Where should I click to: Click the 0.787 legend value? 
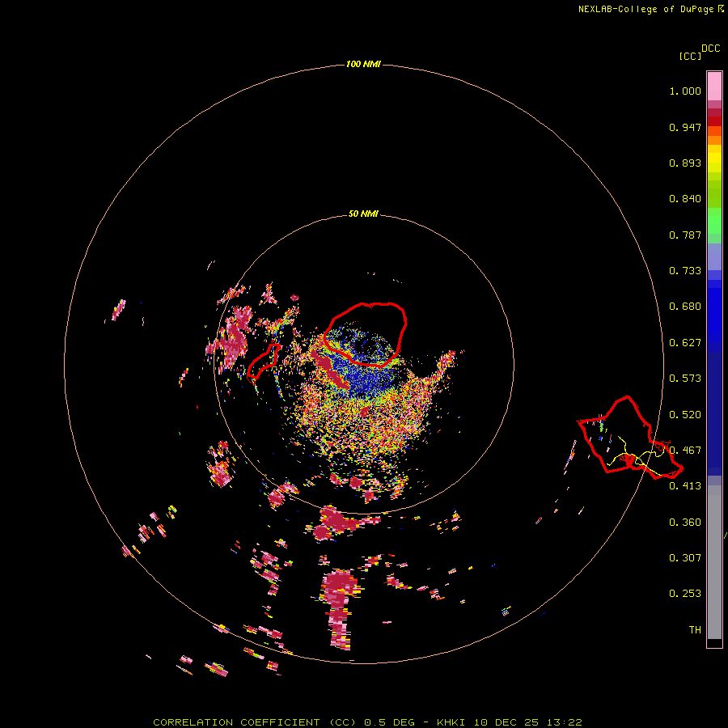[x=685, y=235]
